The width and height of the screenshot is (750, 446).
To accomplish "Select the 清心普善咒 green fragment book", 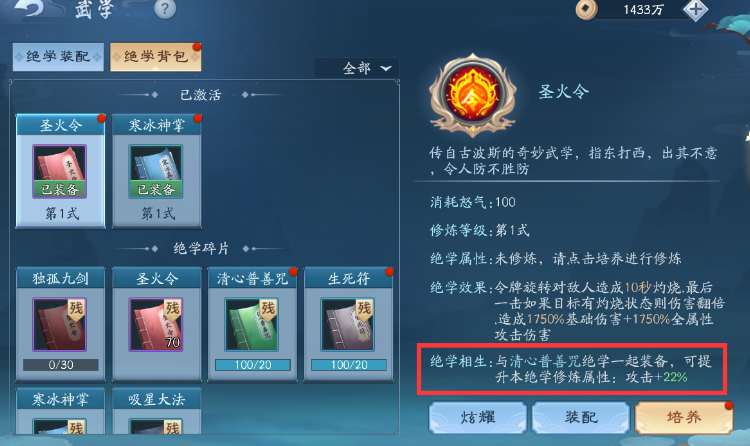I will 253,324.
